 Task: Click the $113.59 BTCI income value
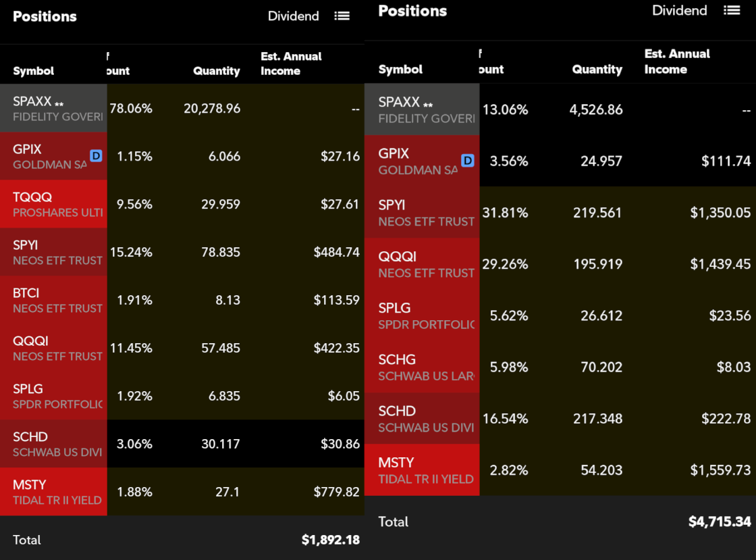pyautogui.click(x=337, y=300)
